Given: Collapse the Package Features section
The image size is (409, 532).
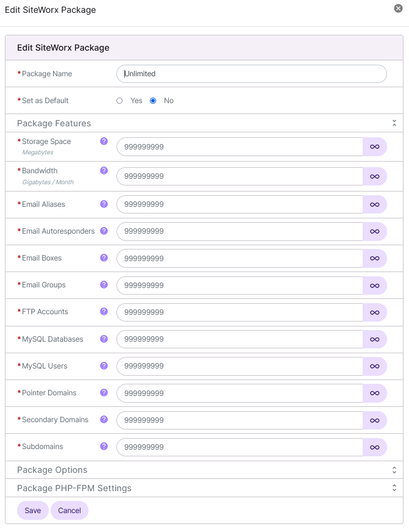Looking at the screenshot, I should [x=394, y=122].
